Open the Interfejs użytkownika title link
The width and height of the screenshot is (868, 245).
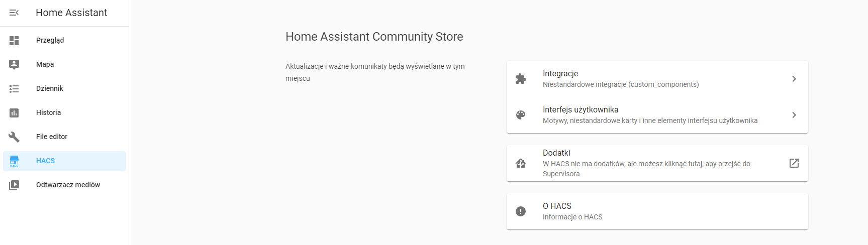coord(581,109)
